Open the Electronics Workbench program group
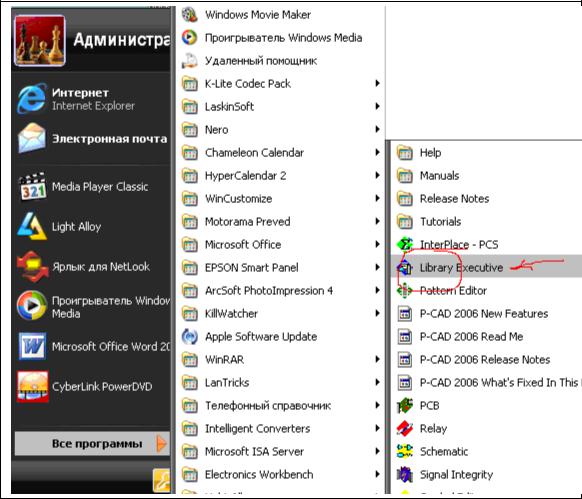 coord(281,474)
